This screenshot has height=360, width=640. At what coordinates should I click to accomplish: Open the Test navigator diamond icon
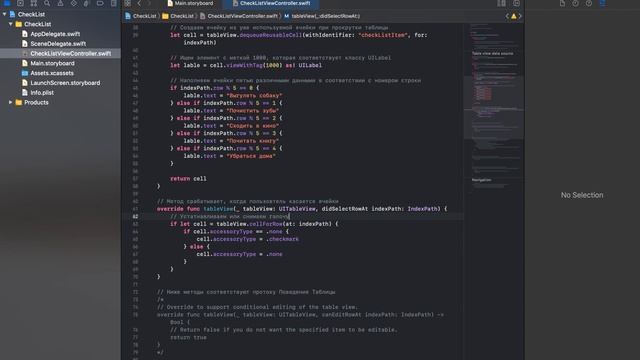pyautogui.click(x=73, y=3)
